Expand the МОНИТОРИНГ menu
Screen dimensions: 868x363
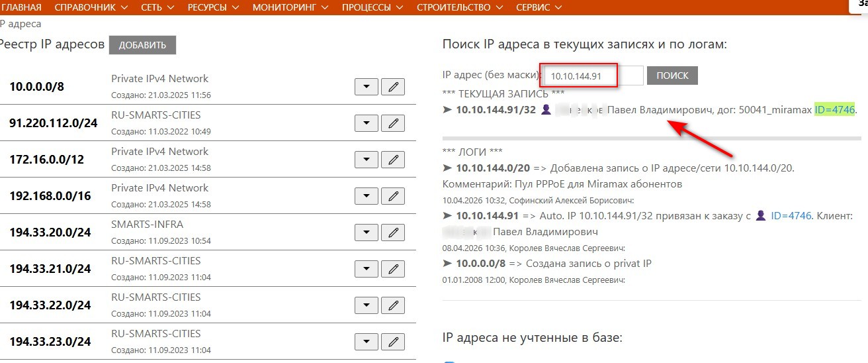click(291, 7)
